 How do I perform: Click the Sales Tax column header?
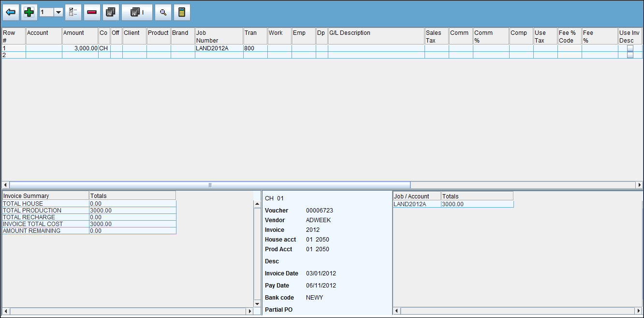[x=437, y=36]
